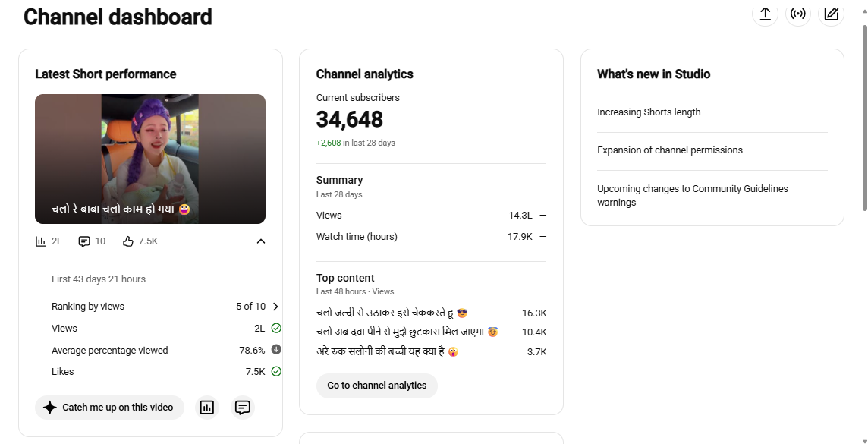Click Catch me up on this video

click(109, 408)
